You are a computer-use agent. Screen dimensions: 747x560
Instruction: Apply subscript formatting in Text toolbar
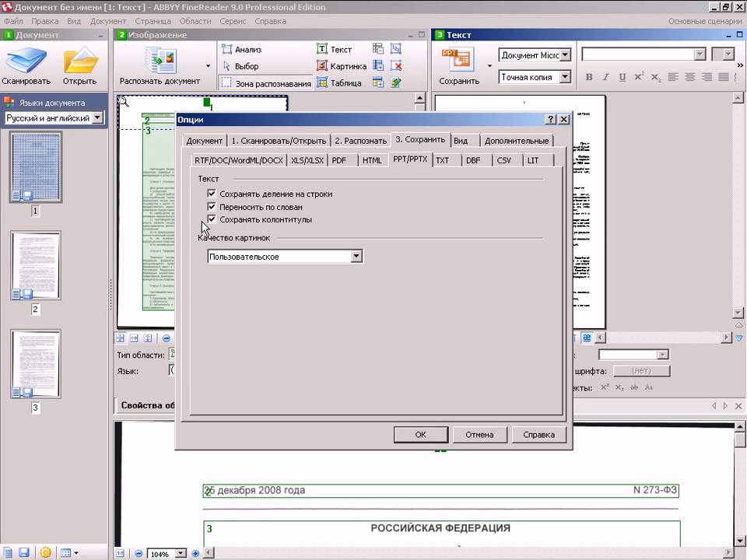[x=655, y=77]
